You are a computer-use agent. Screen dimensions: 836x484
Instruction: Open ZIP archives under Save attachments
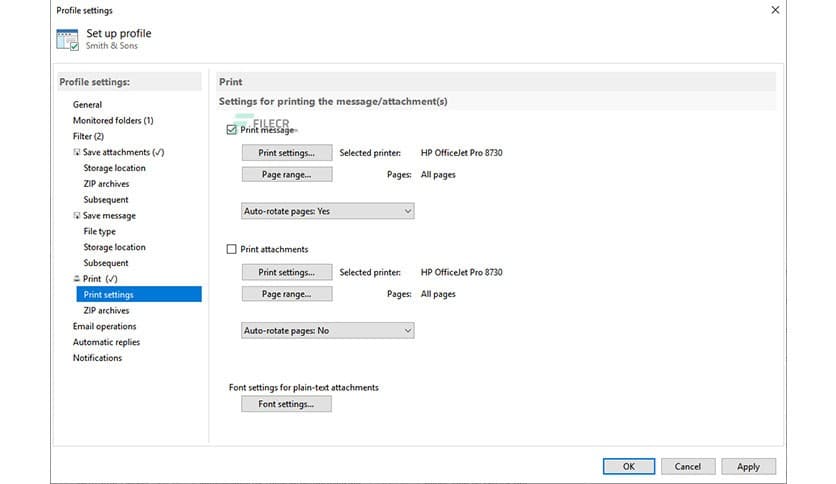pyautogui.click(x=107, y=184)
